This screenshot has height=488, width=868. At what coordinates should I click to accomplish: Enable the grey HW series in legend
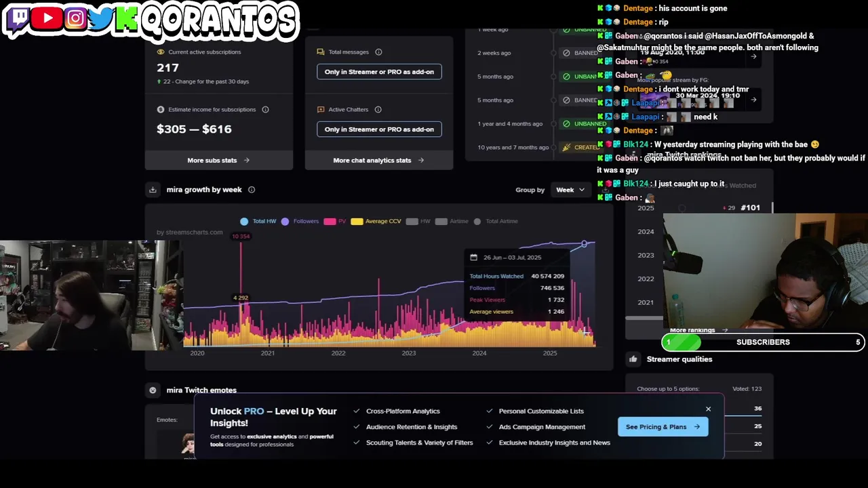tap(418, 221)
